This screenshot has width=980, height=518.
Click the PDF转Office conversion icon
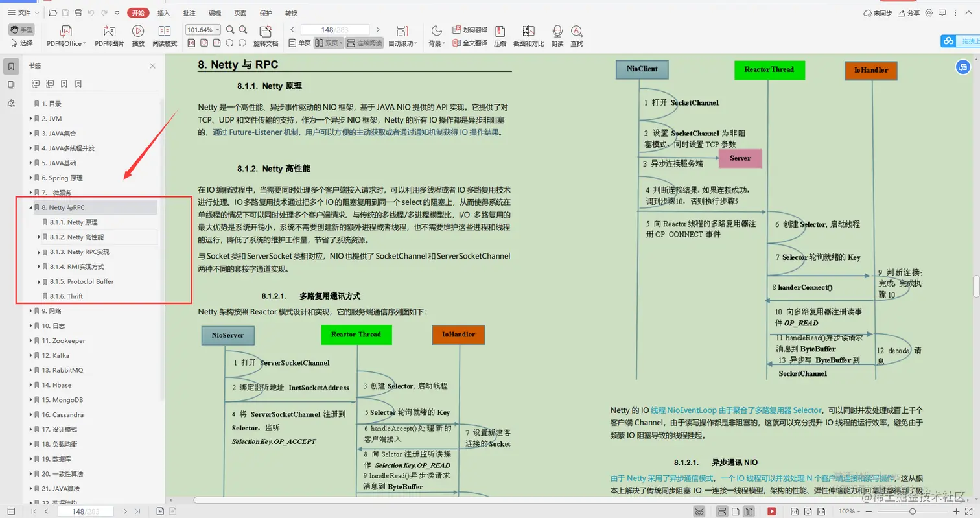click(65, 34)
